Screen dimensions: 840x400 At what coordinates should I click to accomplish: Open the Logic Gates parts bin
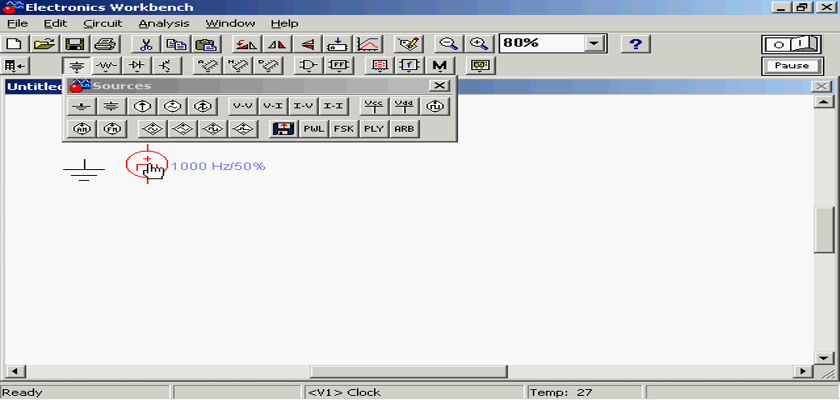(310, 66)
